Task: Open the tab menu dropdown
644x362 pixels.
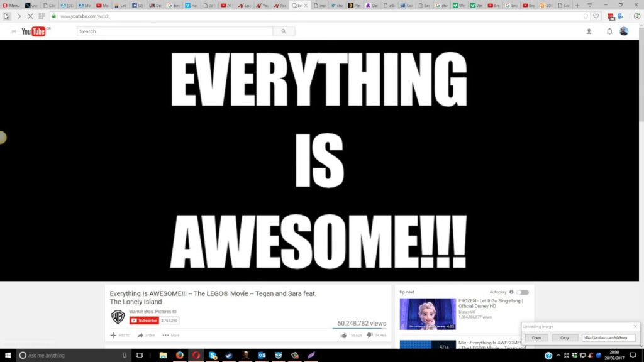Action: pos(590,5)
